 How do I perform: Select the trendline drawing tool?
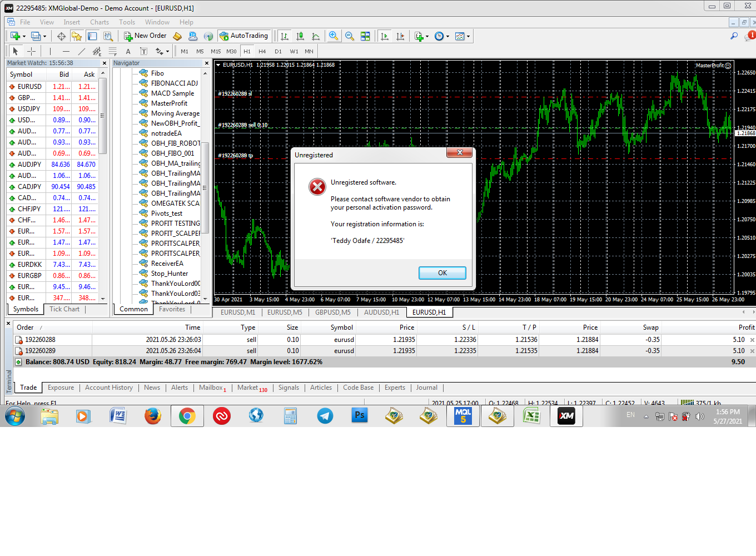(x=82, y=51)
